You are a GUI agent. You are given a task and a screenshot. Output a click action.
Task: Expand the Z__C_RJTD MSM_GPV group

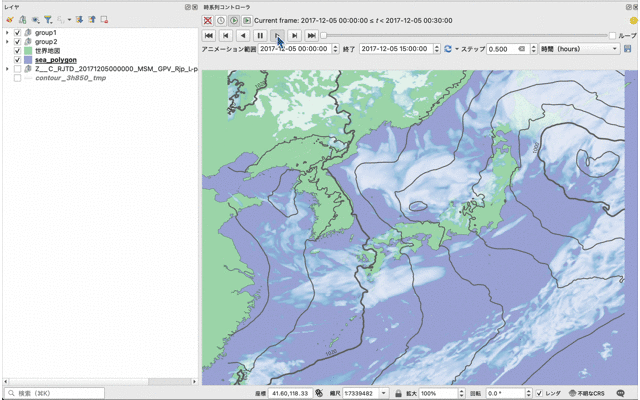(7, 69)
